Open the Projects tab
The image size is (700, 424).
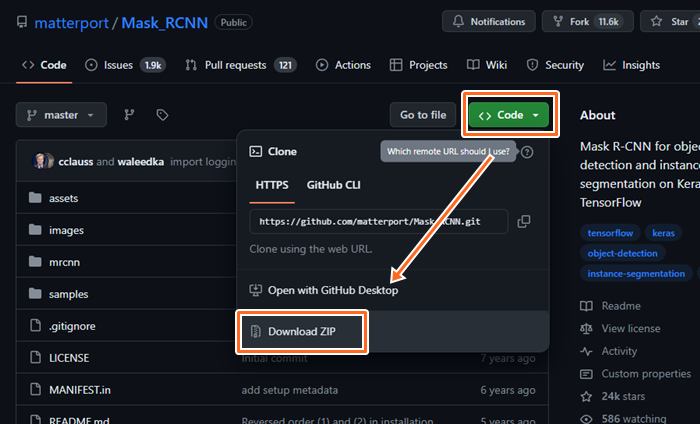point(418,65)
